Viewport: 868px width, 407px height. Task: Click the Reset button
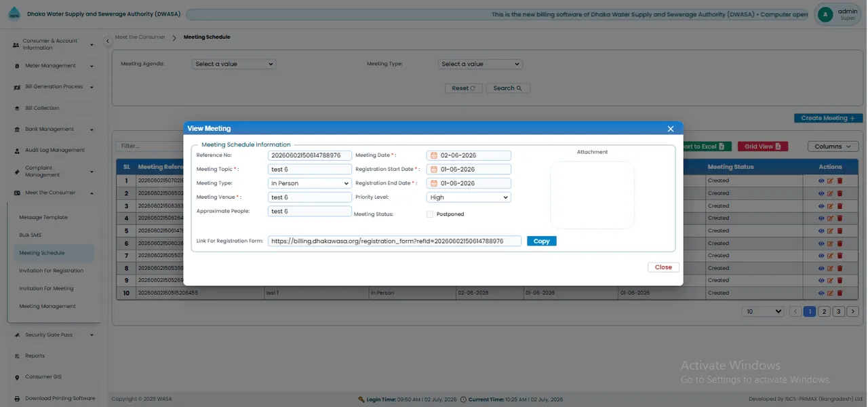[464, 88]
